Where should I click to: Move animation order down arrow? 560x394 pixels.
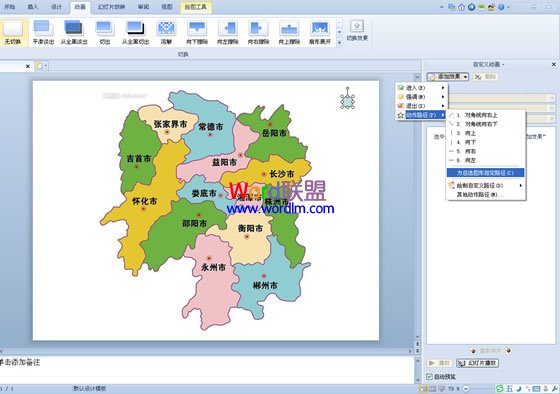[x=508, y=351]
